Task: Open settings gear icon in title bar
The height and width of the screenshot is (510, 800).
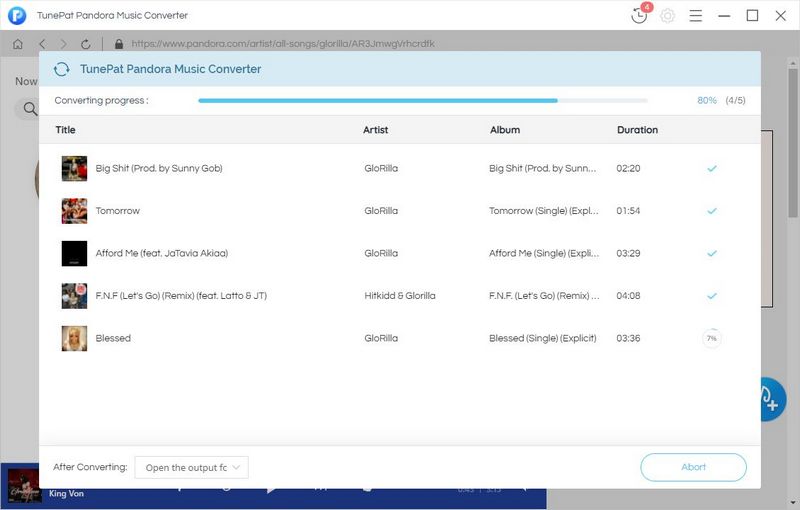Action: [x=667, y=16]
